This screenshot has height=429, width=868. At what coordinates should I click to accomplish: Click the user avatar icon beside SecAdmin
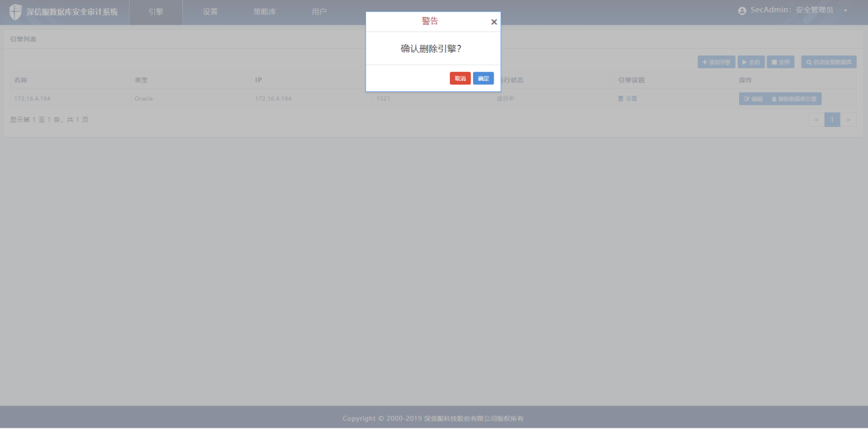tap(742, 11)
